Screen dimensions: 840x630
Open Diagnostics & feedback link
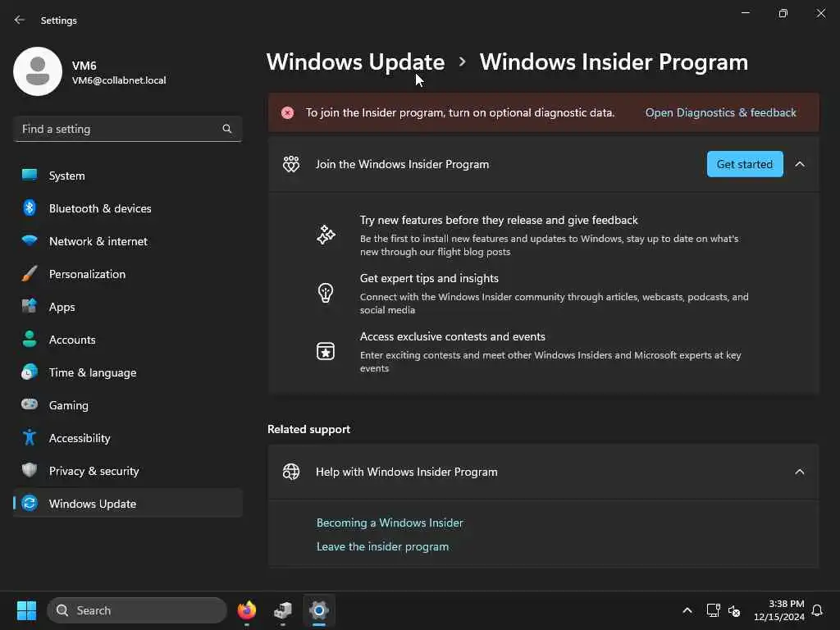click(720, 112)
